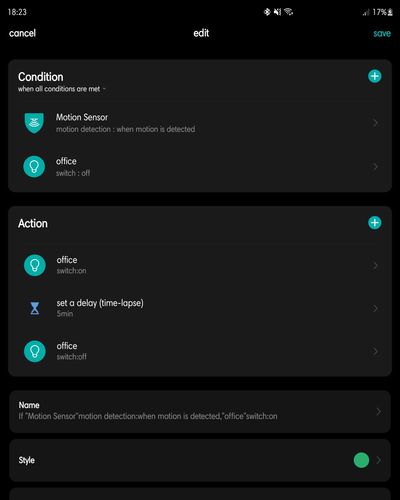Tap the Motion Sensor shield icon
Image resolution: width=400 pixels, height=500 pixels.
(x=34, y=123)
